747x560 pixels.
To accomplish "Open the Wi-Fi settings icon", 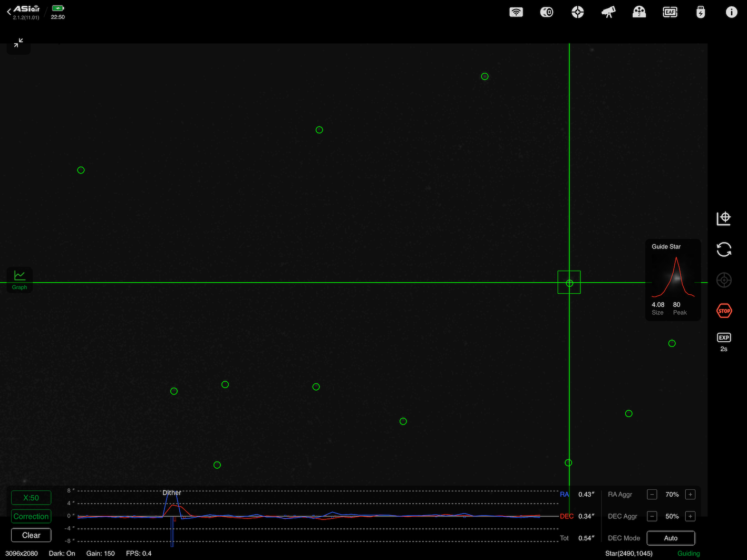I will (516, 12).
